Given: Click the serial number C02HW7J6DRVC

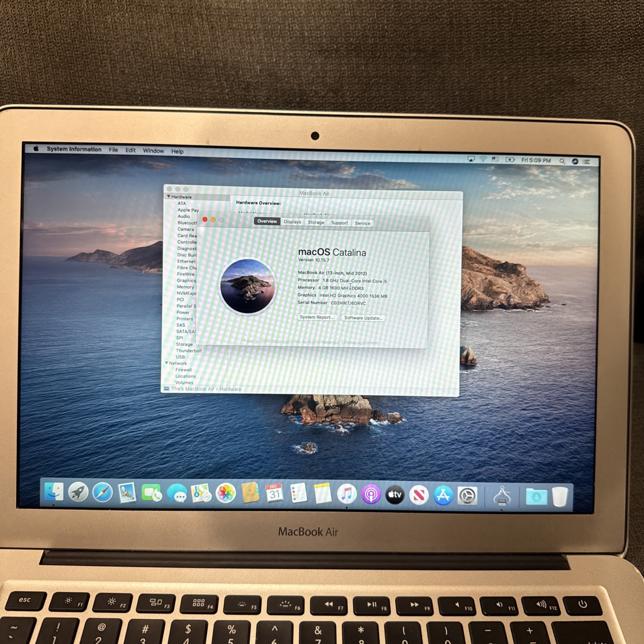Looking at the screenshot, I should 349,303.
